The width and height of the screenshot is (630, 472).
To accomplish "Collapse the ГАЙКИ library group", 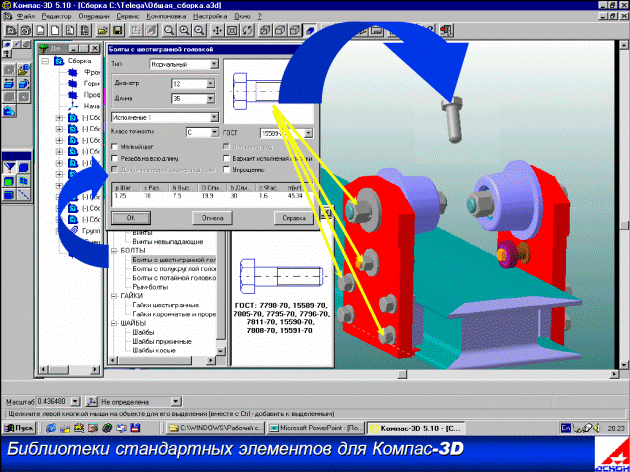I will pyautogui.click(x=114, y=296).
